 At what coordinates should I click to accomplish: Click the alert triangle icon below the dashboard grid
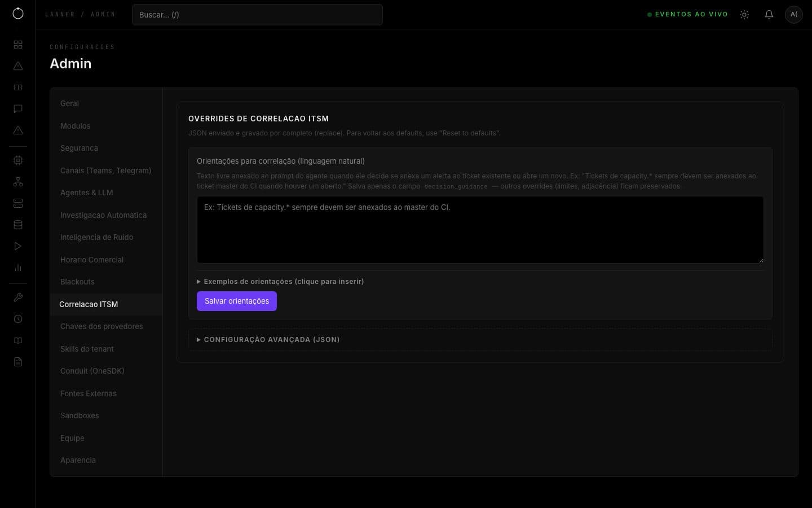(x=18, y=66)
